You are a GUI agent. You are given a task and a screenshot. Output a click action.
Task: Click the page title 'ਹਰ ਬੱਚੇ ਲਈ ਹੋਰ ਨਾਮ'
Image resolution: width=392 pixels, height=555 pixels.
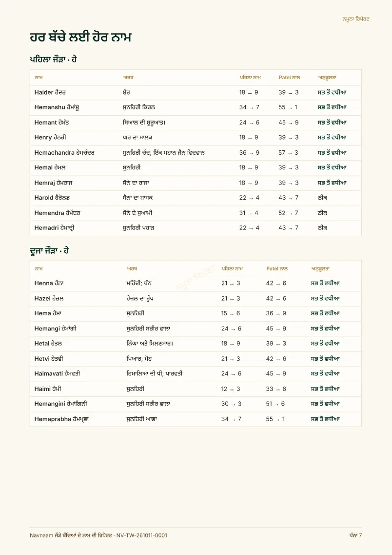[x=80, y=37]
